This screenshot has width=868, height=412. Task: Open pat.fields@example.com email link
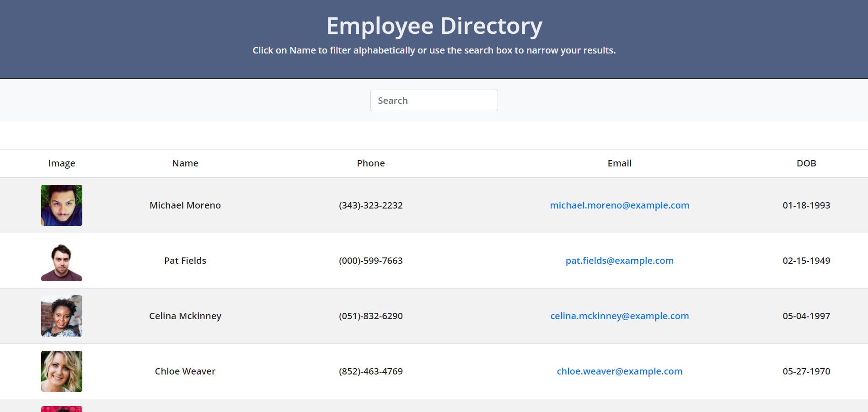pyautogui.click(x=619, y=260)
